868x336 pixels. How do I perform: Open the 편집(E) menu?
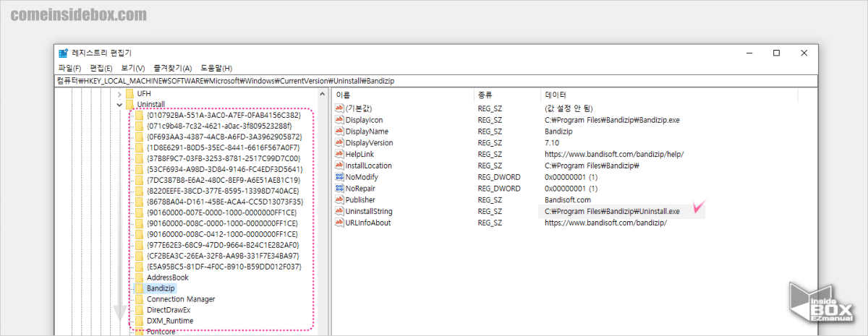(x=101, y=68)
